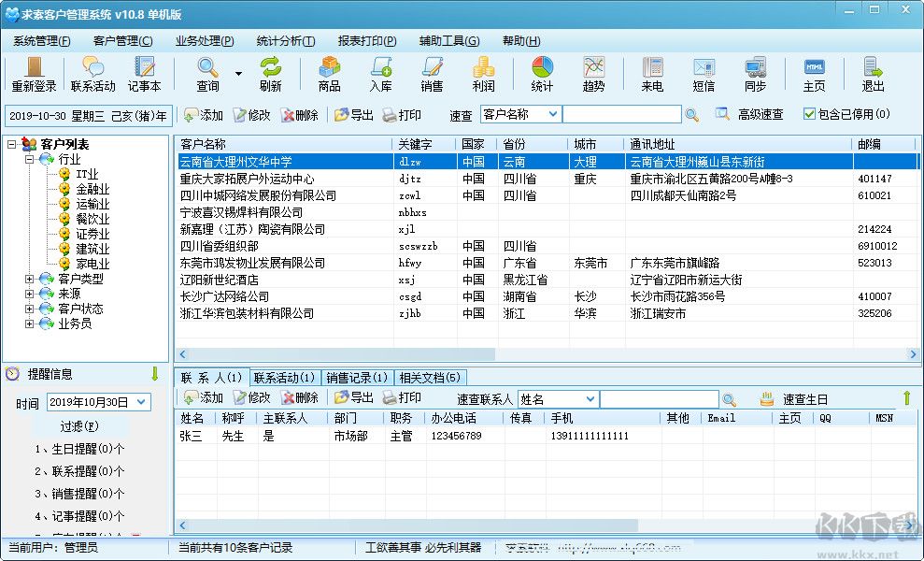Open the 入库 (stock-in) module
This screenshot has width=924, height=561.
click(x=381, y=75)
